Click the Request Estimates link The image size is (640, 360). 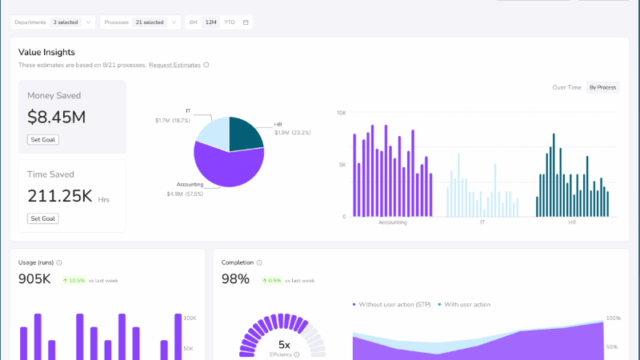pos(175,65)
